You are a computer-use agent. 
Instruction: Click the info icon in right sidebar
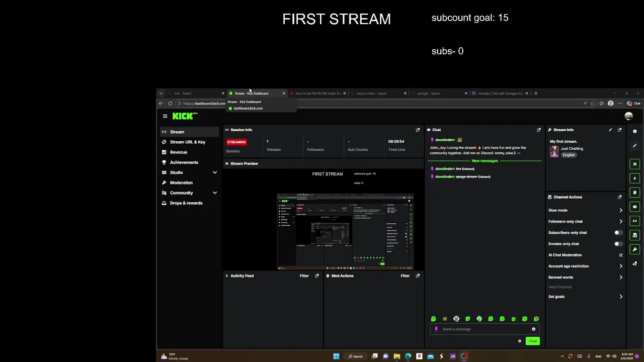pyautogui.click(x=634, y=131)
